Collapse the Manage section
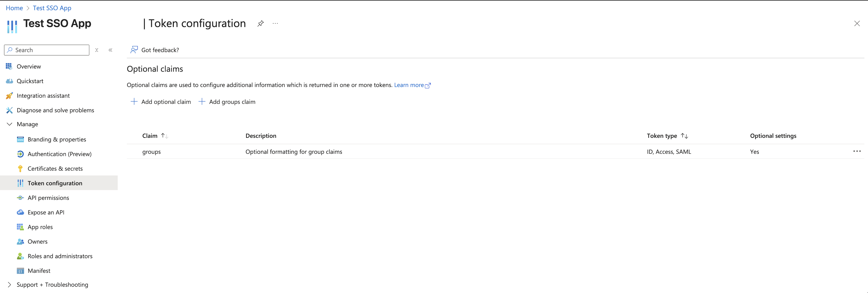The height and width of the screenshot is (293, 868). point(10,124)
